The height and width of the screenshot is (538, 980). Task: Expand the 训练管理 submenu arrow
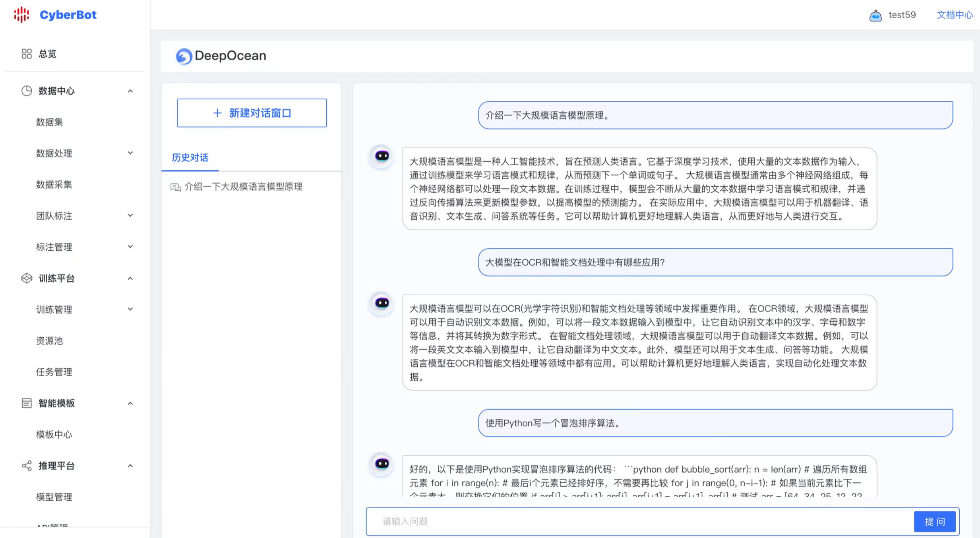[130, 309]
